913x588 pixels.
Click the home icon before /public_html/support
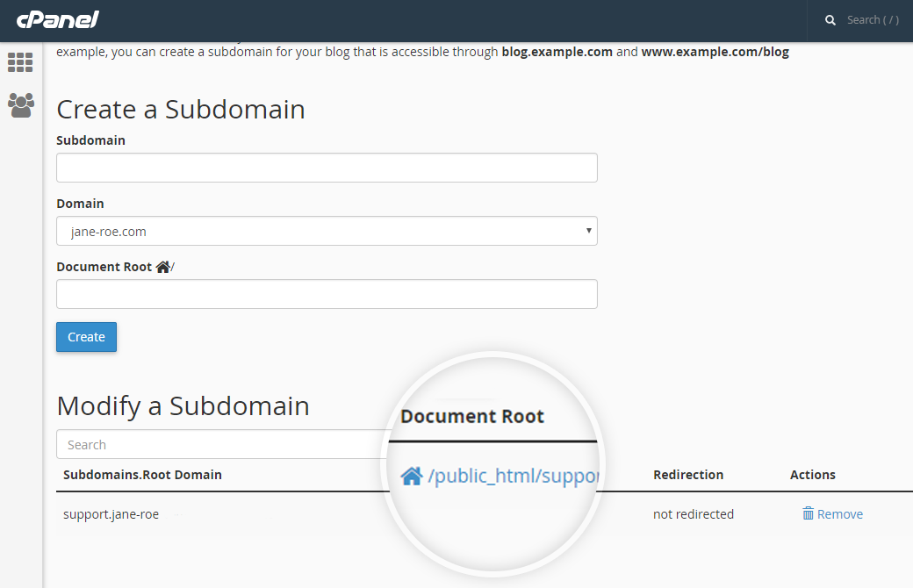pyautogui.click(x=411, y=477)
